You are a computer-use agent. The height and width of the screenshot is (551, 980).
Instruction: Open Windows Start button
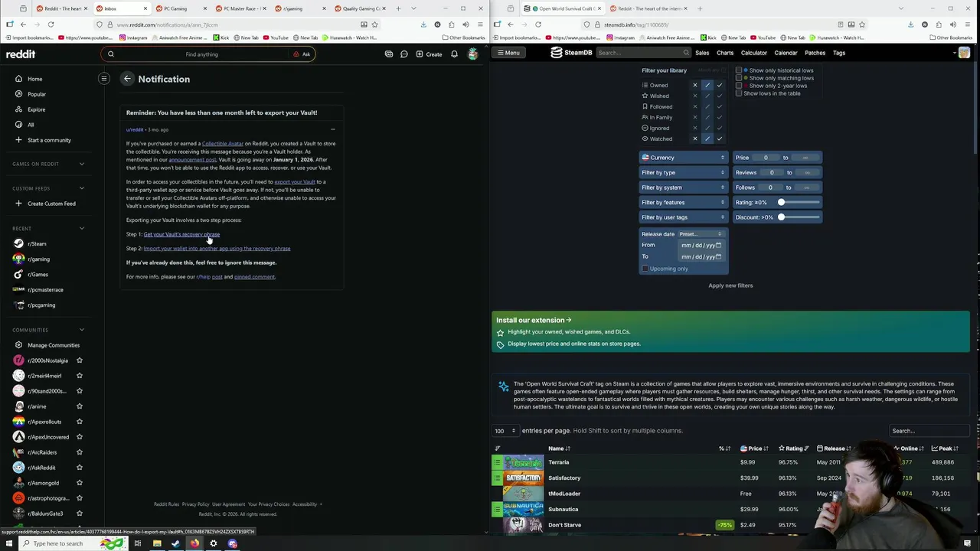[8, 543]
